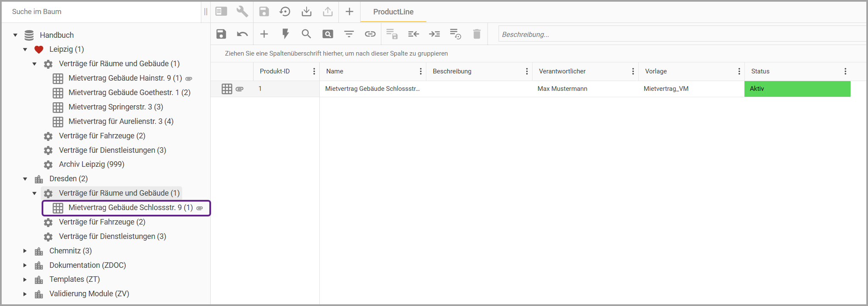This screenshot has height=306, width=868.
Task: Focus the Beschreibung input field
Action: tap(679, 34)
